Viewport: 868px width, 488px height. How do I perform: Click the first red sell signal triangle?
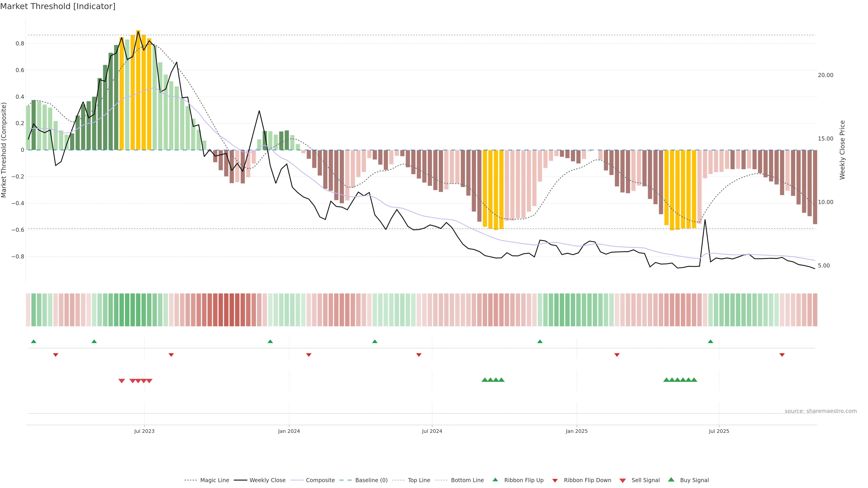[122, 381]
